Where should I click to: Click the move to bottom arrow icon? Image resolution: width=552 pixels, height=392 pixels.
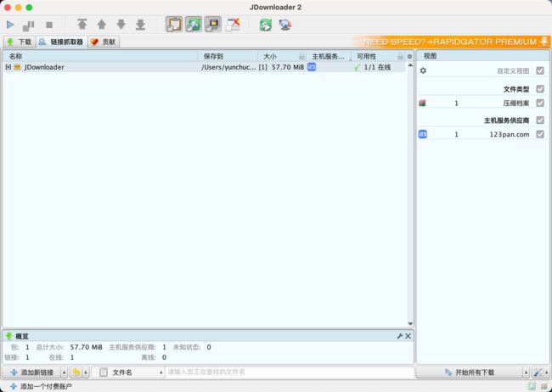pyautogui.click(x=140, y=25)
